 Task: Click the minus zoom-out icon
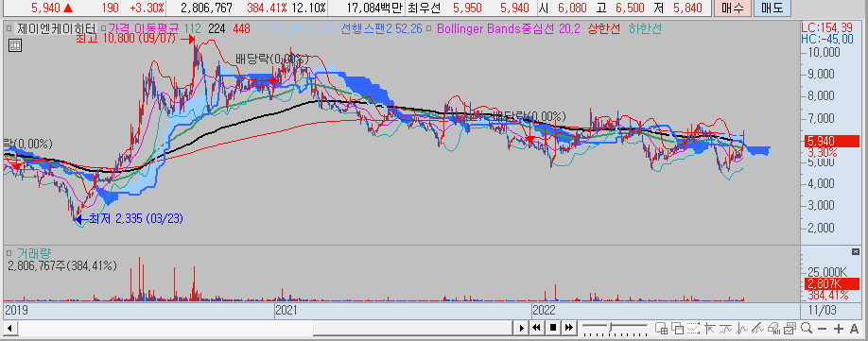[822, 329]
